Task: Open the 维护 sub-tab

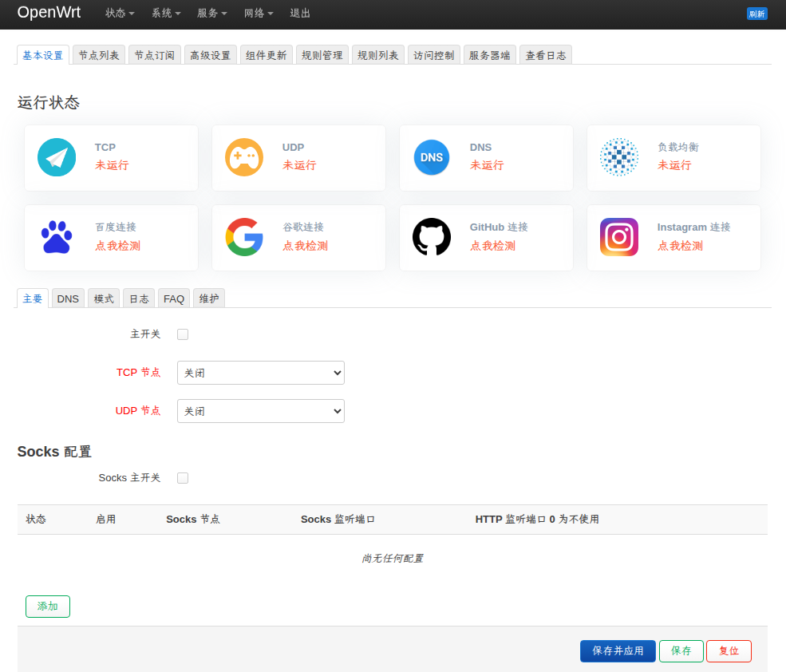Action: tap(209, 299)
